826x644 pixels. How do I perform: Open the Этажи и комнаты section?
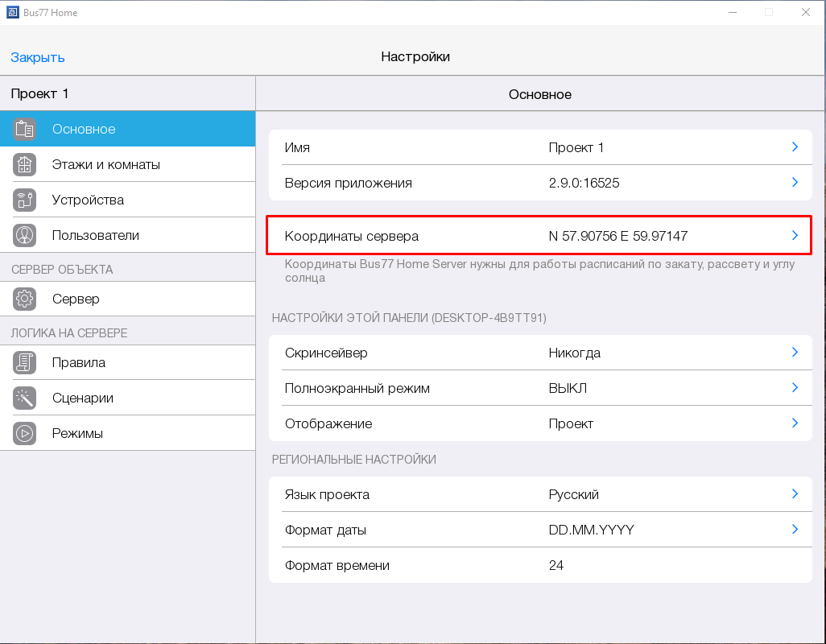coord(105,164)
